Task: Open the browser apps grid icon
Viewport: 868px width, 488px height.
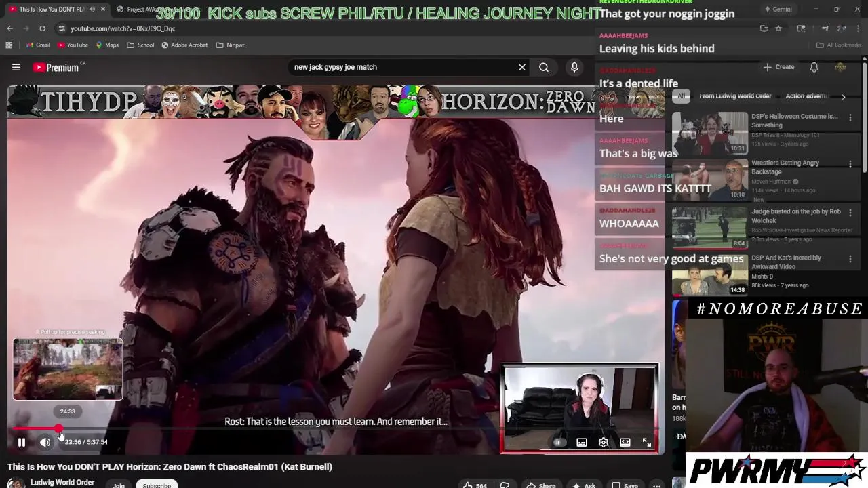Action: click(x=9, y=45)
